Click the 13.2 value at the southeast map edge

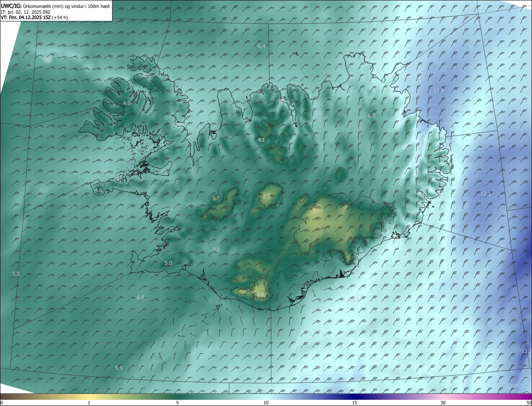tap(527, 351)
